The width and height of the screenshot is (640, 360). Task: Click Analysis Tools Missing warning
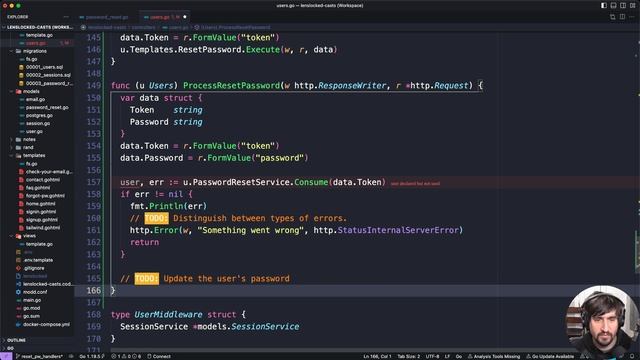pos(494,356)
